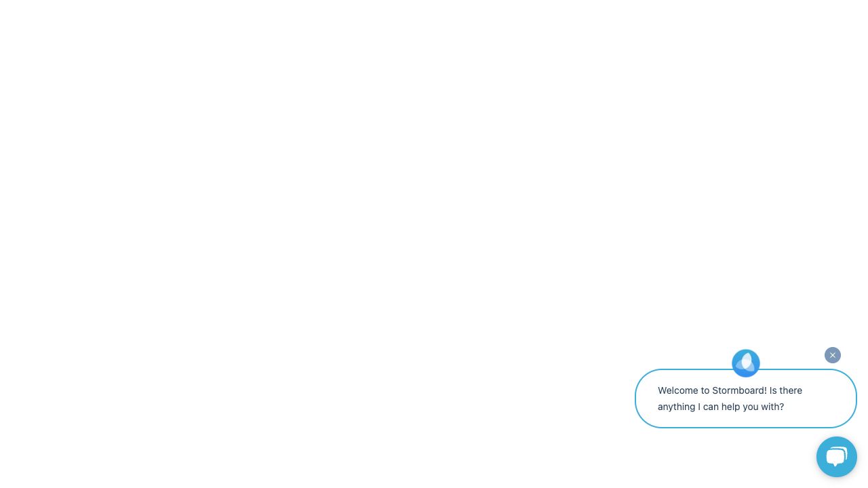Click the chatbot avatar on the greeting
This screenshot has width=868, height=488.
pos(745,363)
